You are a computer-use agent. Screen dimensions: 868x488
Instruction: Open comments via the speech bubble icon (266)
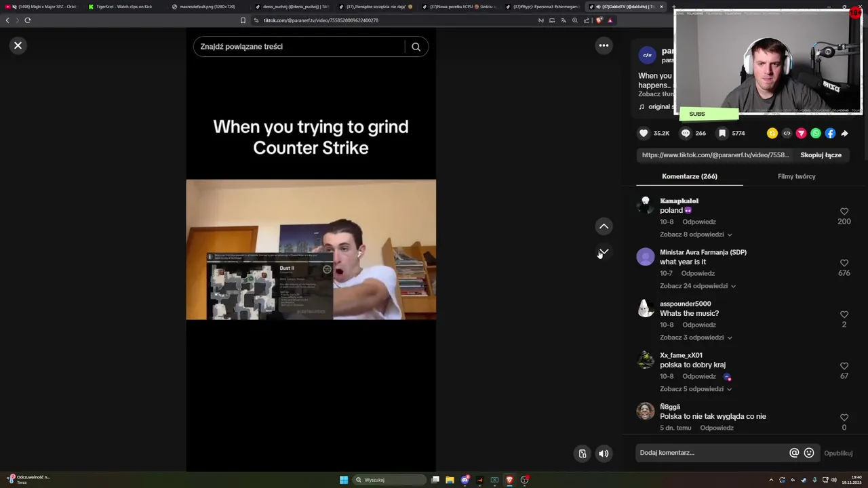click(x=686, y=134)
